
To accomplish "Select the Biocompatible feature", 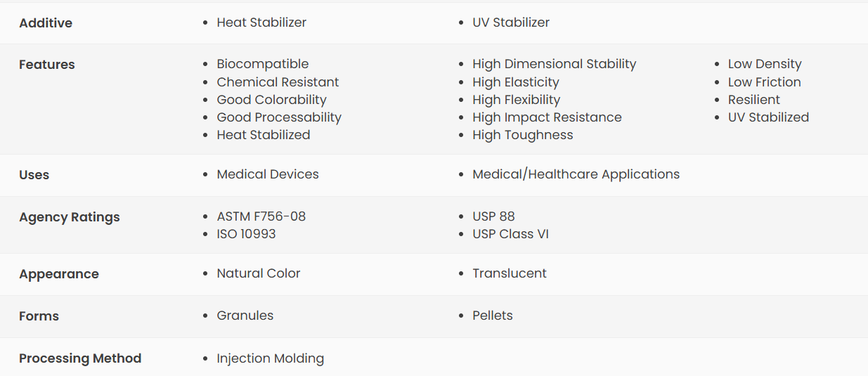I will (x=263, y=64).
